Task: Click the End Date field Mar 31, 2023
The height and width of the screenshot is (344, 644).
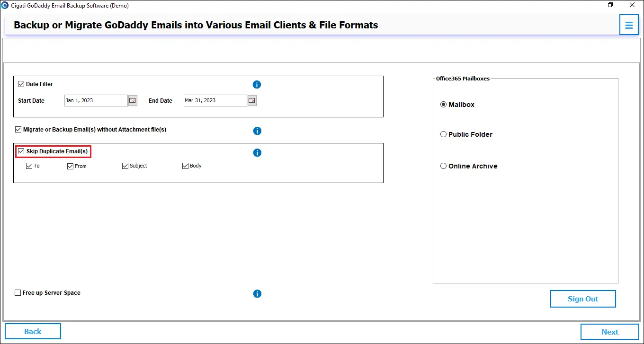Action: 215,100
